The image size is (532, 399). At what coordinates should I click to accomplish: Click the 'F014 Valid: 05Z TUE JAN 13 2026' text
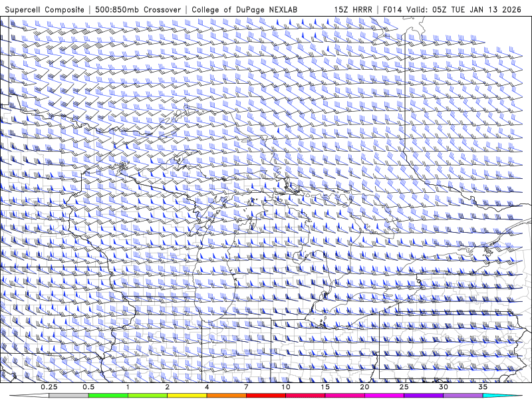click(x=452, y=10)
